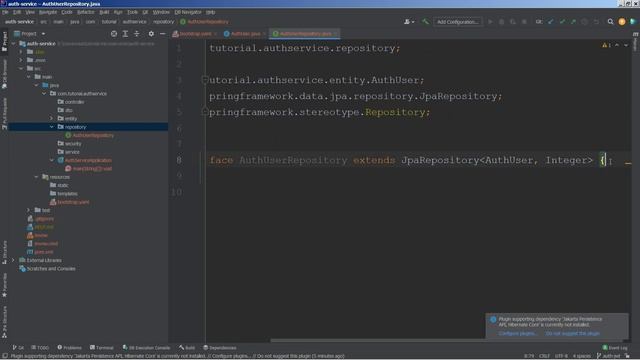Click Configure plugins link in notification
The width and height of the screenshot is (640, 360).
(518, 333)
